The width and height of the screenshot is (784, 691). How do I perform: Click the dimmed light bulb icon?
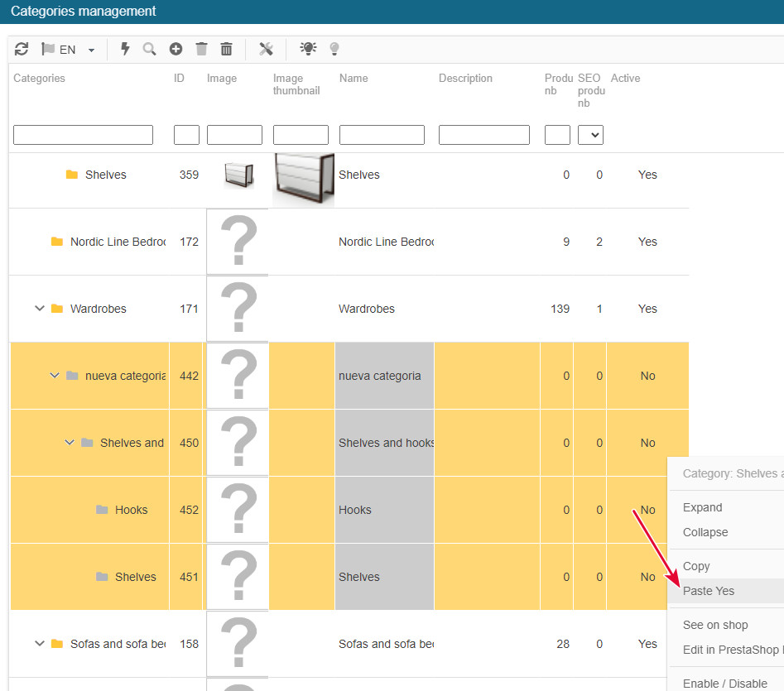pos(334,50)
